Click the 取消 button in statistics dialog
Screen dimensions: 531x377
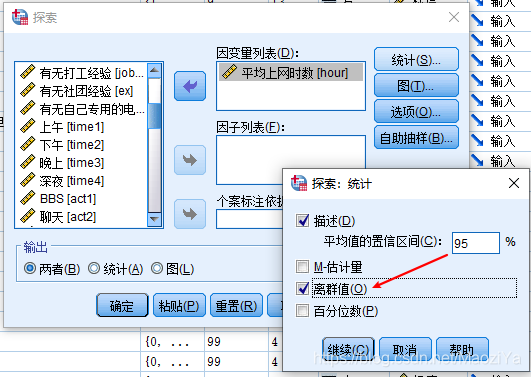pyautogui.click(x=405, y=349)
